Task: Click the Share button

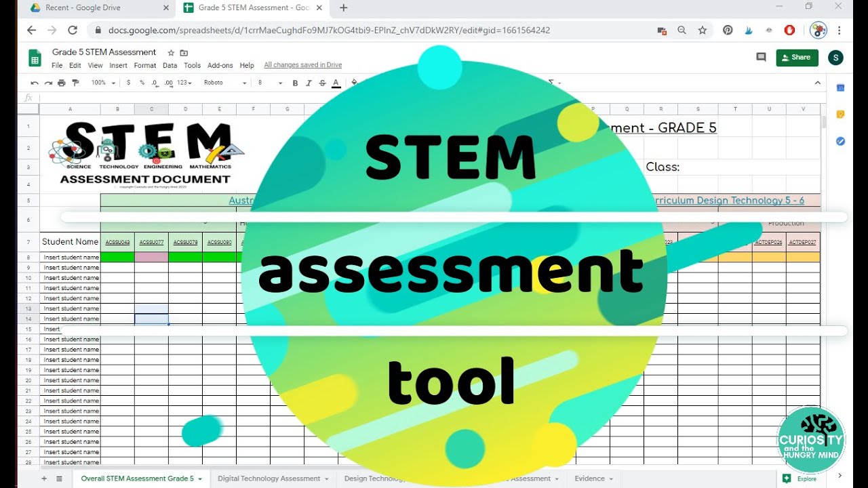Action: [x=797, y=58]
